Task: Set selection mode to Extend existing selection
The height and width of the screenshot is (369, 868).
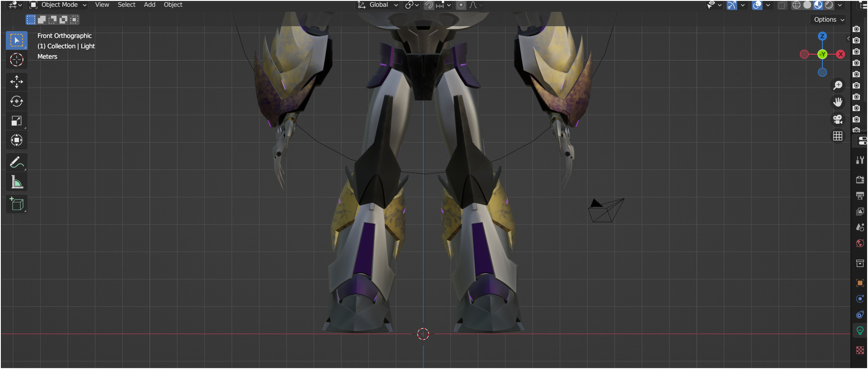Action: [42, 19]
